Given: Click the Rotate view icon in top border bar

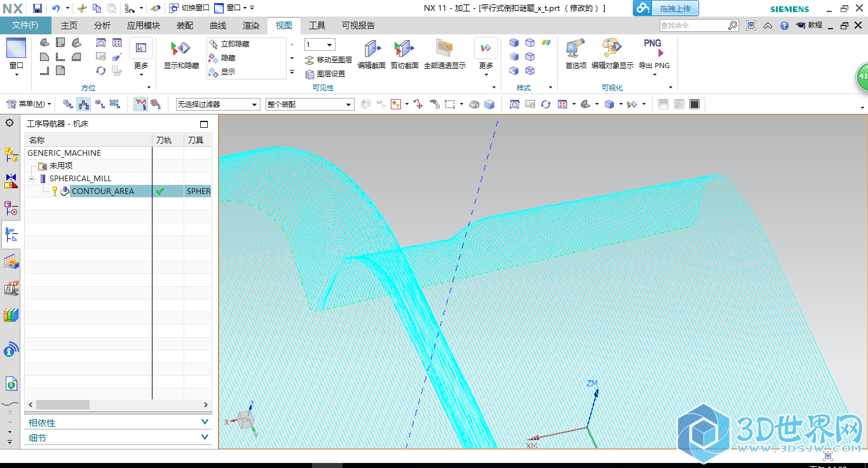Looking at the screenshot, I should [x=546, y=104].
